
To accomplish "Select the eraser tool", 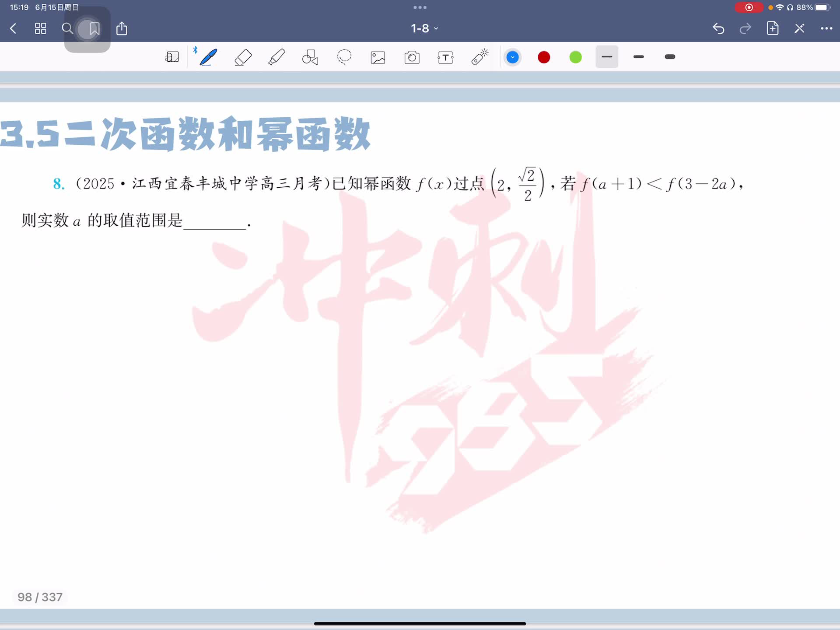I will coord(243,57).
